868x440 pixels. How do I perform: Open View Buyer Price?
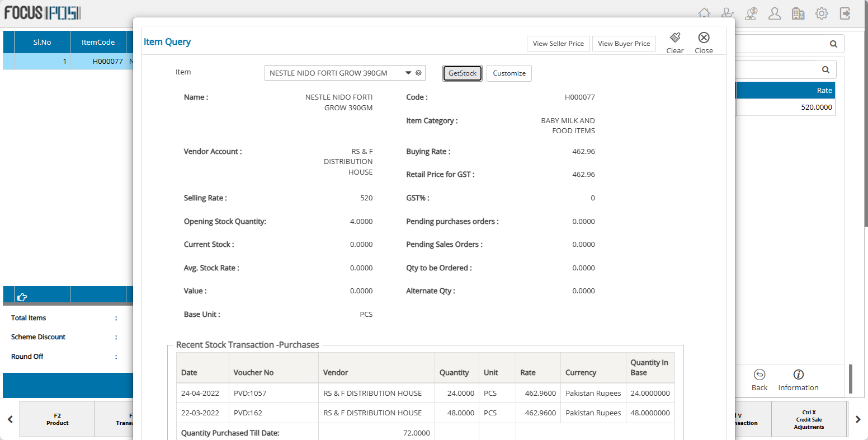624,44
